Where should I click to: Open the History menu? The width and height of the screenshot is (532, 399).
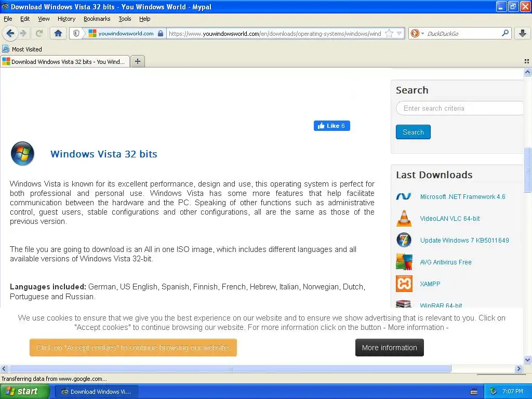click(x=66, y=19)
